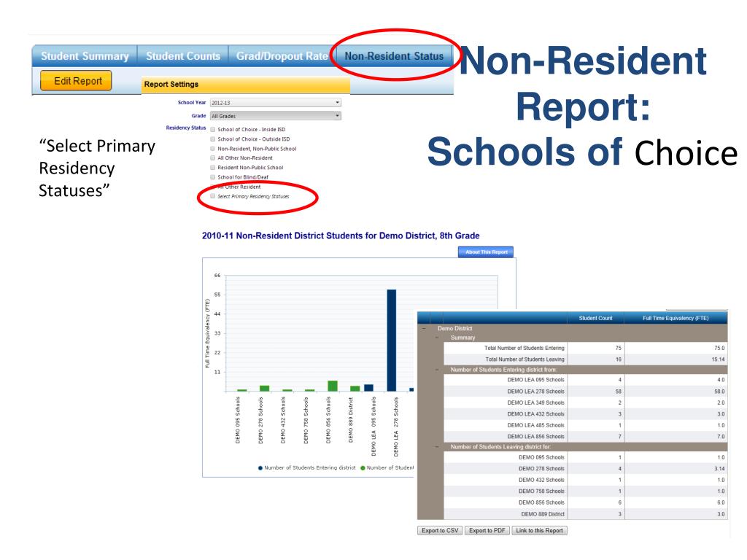Click the DEMO LEA 278 Schools table row
Image resolution: width=747 pixels, height=560 pixels.
click(586, 392)
